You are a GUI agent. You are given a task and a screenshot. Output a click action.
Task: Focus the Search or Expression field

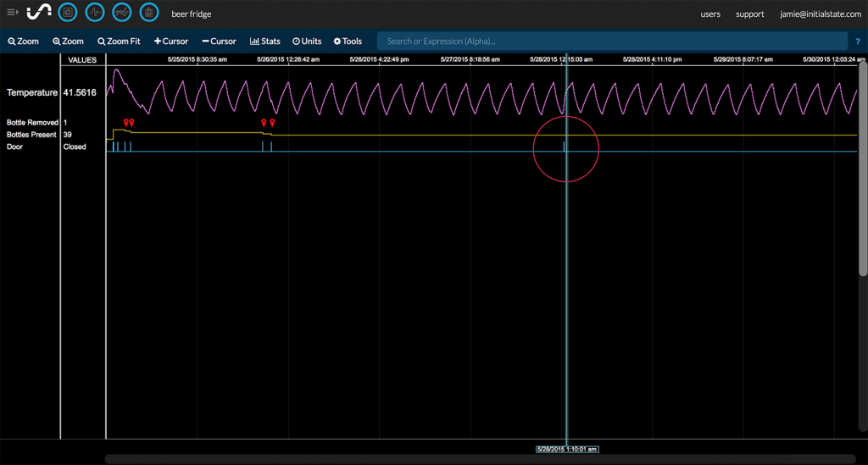[x=610, y=42]
